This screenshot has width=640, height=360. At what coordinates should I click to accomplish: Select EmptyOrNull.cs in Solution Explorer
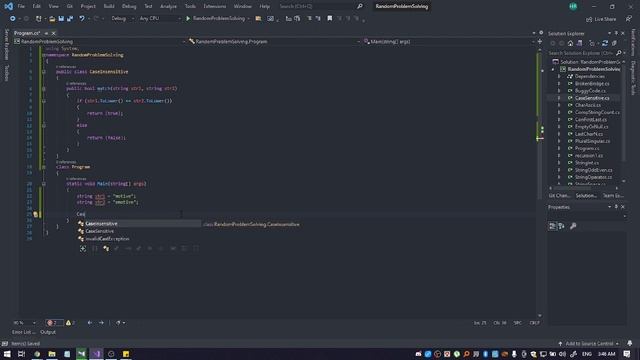coord(591,127)
